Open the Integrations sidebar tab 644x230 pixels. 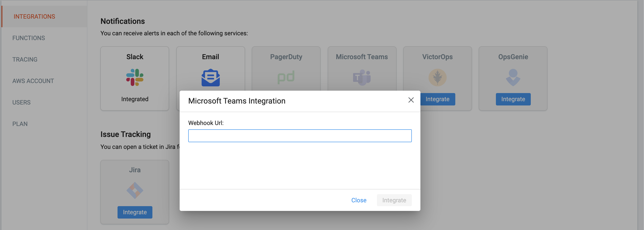tap(34, 16)
